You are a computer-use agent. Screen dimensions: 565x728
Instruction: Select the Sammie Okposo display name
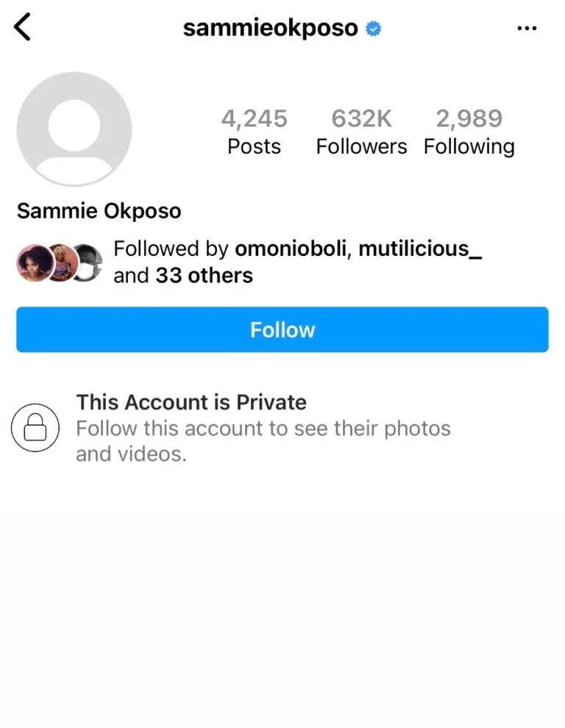99,211
